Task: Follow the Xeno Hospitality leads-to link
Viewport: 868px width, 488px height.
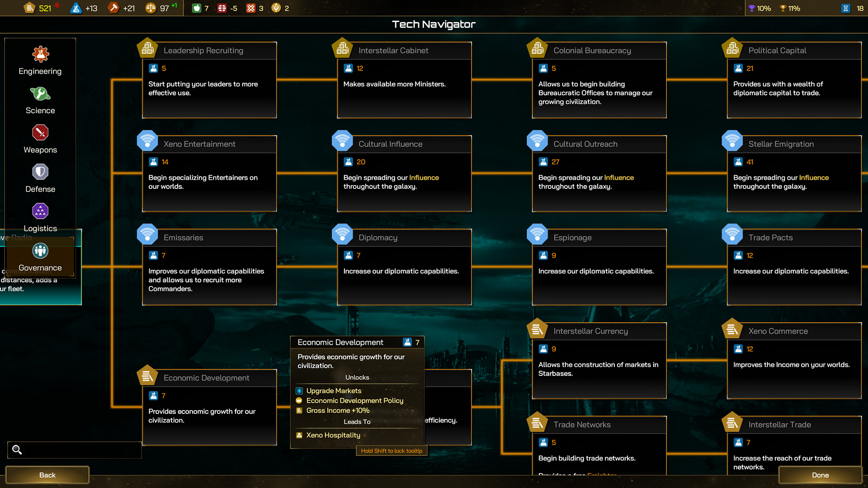Action: pos(333,435)
